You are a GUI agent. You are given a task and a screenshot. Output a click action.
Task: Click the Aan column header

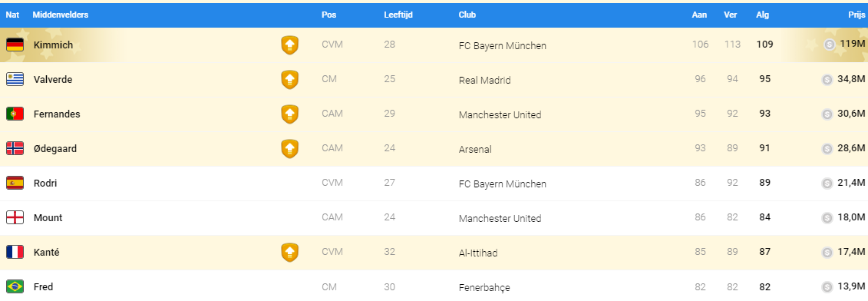point(699,15)
